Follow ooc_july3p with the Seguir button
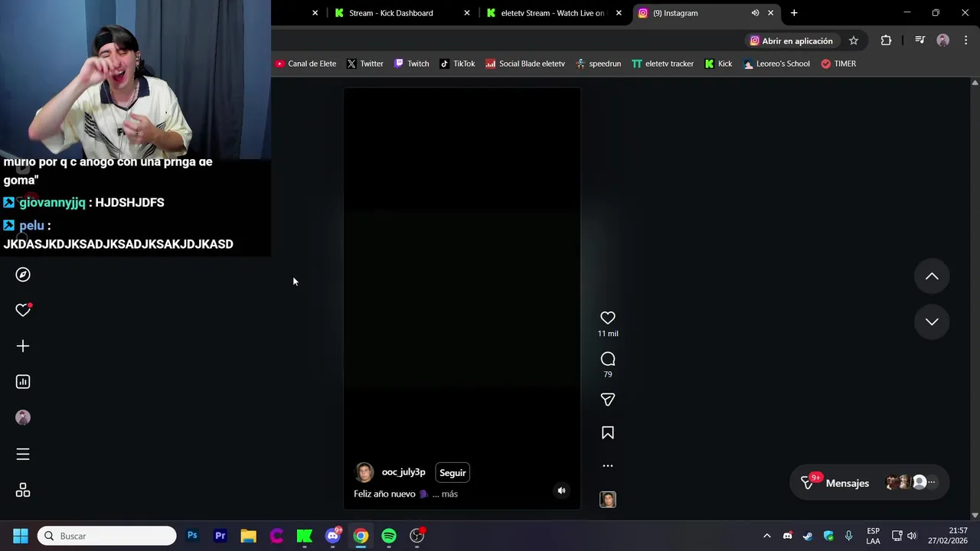The width and height of the screenshot is (980, 551). coord(452,473)
